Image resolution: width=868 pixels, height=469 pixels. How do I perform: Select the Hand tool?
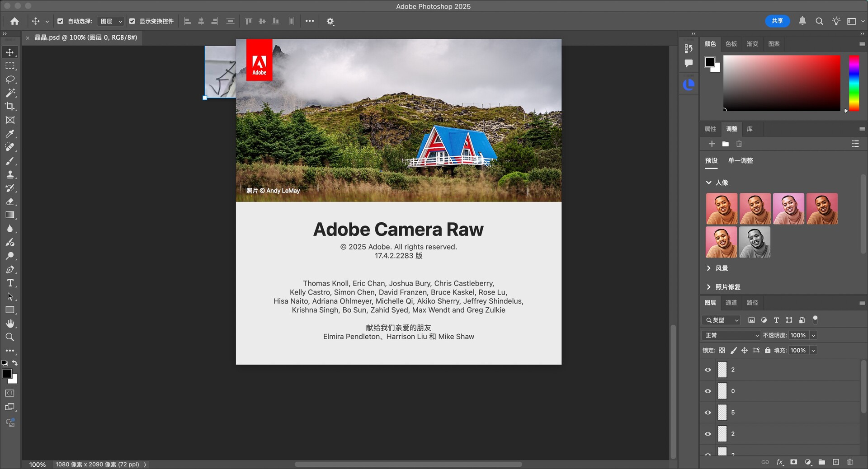point(10,324)
